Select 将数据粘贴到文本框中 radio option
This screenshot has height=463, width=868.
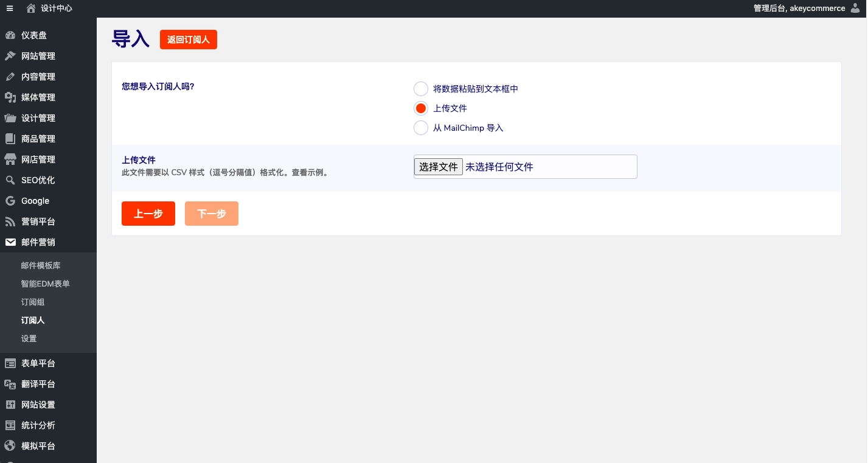[421, 89]
